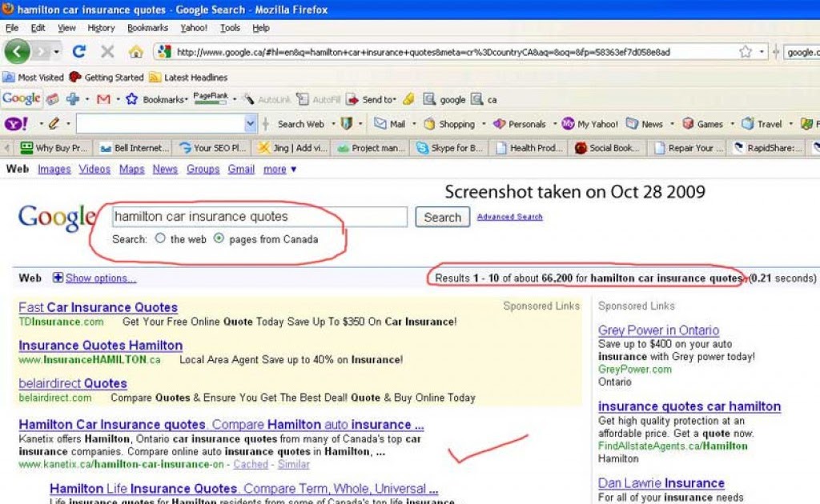
Task: Click the Yahoo toolbar shield icon
Action: pyautogui.click(x=346, y=124)
